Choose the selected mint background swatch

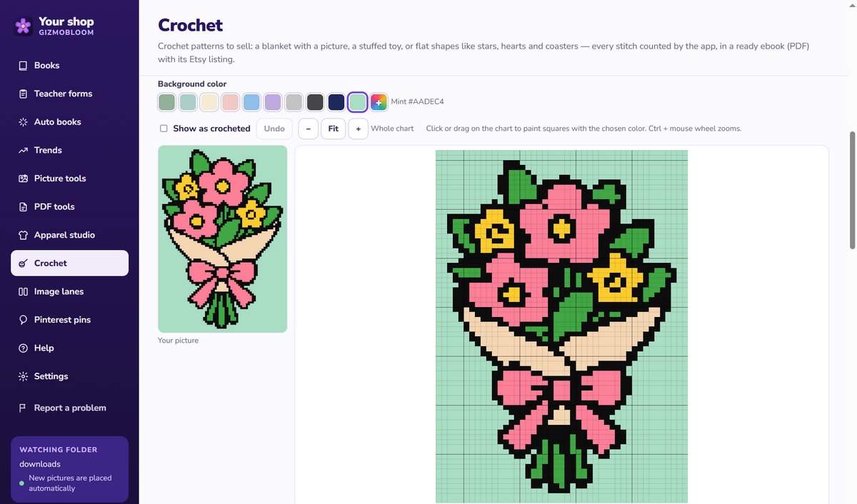pyautogui.click(x=357, y=102)
